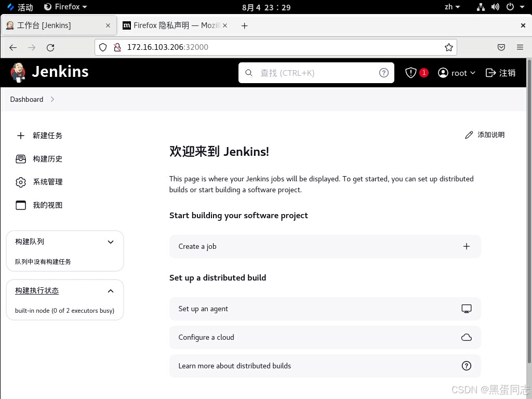The width and height of the screenshot is (532, 399).
Task: Open the power system menu dropdown
Action: [x=515, y=7]
